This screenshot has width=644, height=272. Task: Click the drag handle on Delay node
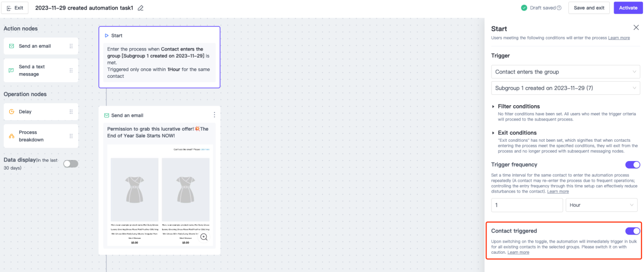point(71,111)
